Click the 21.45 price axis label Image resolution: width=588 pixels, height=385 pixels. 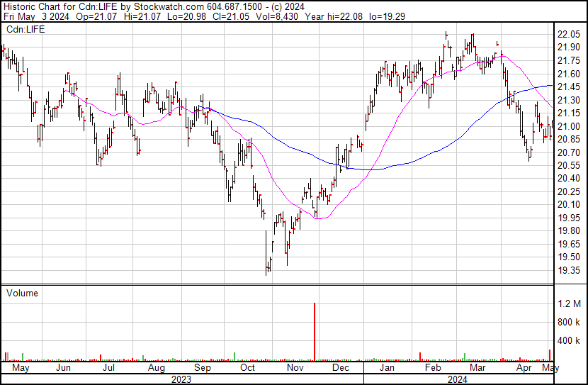[569, 87]
